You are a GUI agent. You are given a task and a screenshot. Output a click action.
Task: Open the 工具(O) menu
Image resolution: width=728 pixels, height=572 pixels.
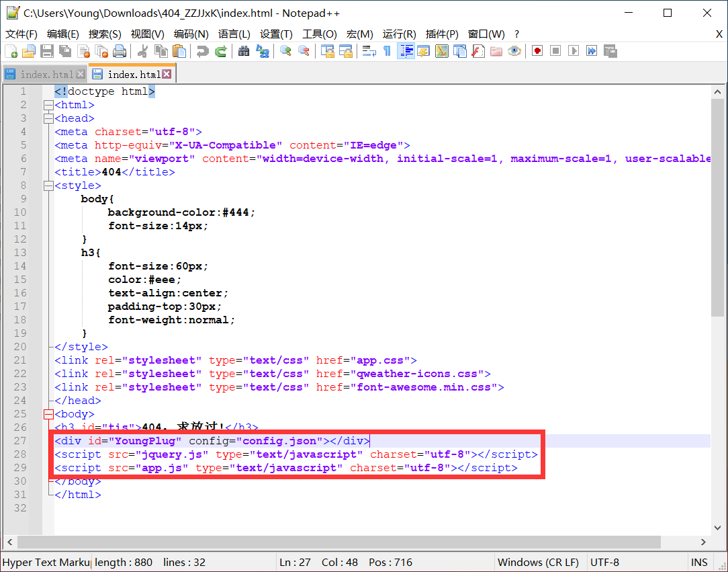click(x=320, y=34)
